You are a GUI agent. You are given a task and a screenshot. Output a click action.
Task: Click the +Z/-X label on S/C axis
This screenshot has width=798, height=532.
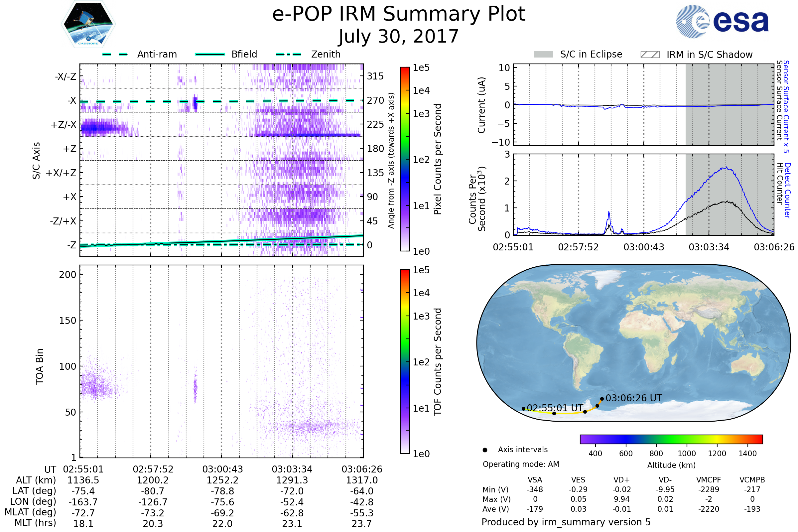(64, 125)
